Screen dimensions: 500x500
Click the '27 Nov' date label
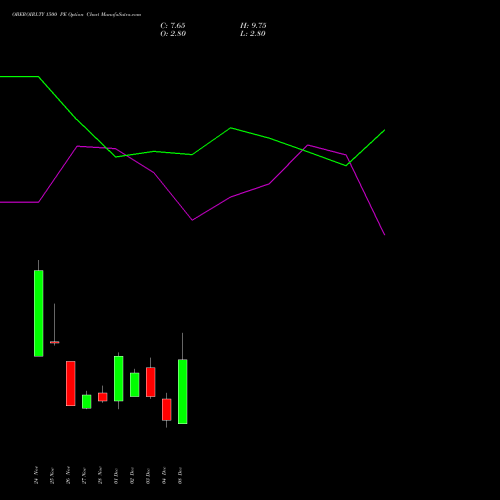[x=84, y=475]
